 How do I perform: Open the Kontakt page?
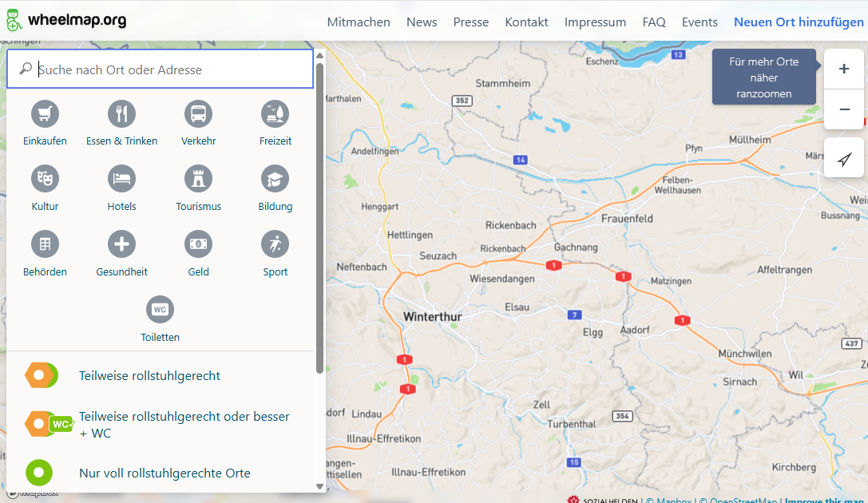tap(526, 22)
